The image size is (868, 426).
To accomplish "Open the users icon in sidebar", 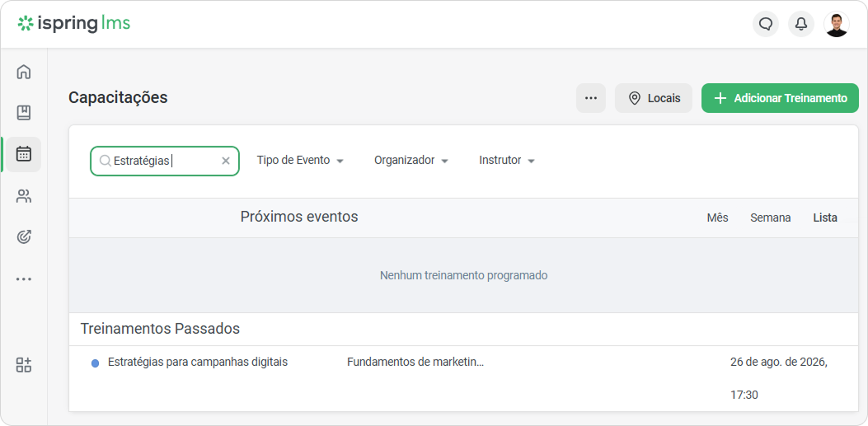I will 23,196.
